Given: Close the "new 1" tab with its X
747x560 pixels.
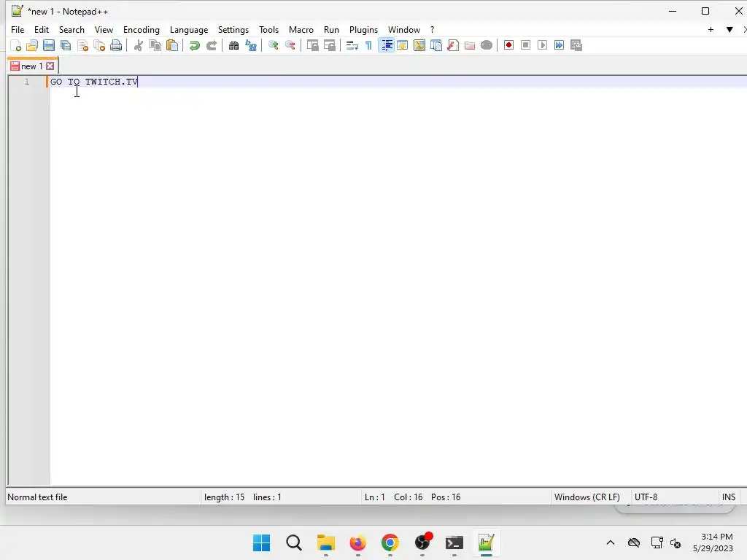Looking at the screenshot, I should coord(50,66).
